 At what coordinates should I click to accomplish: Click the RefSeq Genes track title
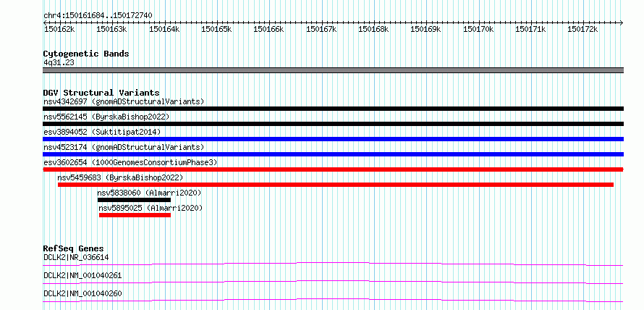click(73, 248)
